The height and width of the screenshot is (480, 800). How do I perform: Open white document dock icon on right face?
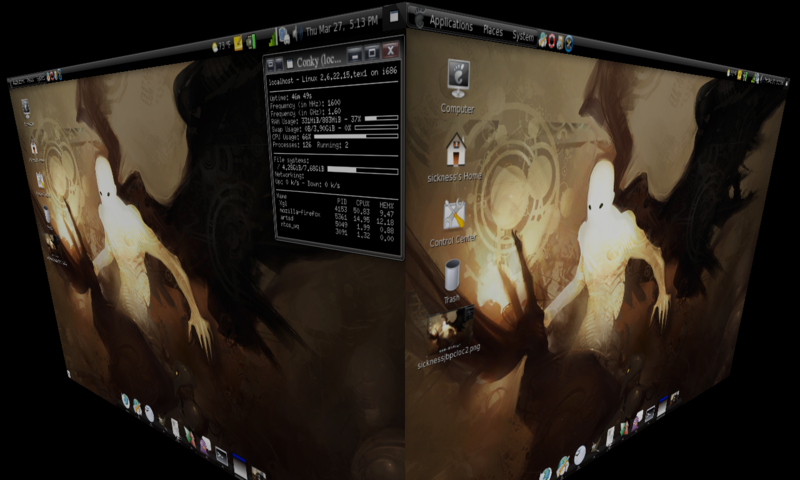610,437
